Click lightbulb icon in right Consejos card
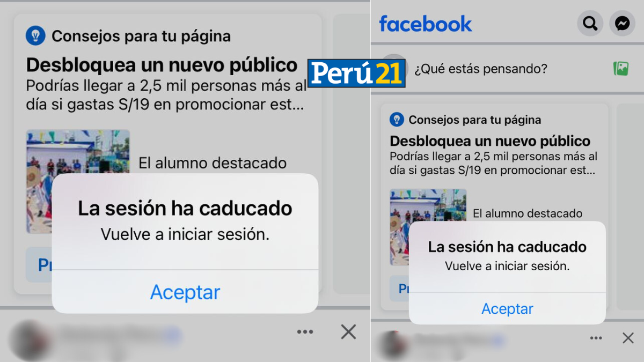The width and height of the screenshot is (644, 362). [397, 120]
